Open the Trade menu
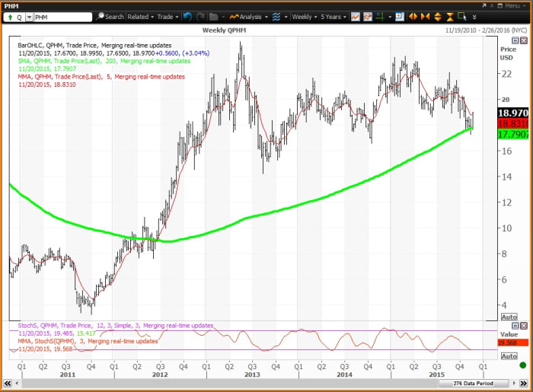Viewport: 533px width, 392px height. tap(168, 16)
